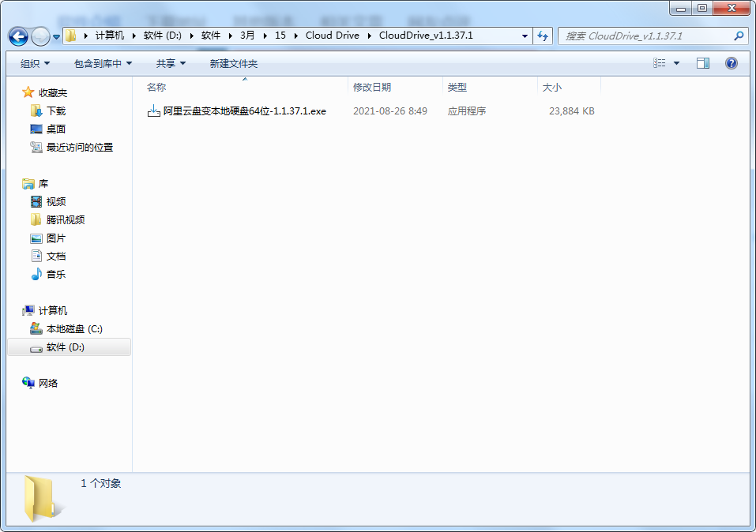This screenshot has width=756, height=532.
Task: Select 收藏夹 in the navigation pane
Action: coord(53,92)
